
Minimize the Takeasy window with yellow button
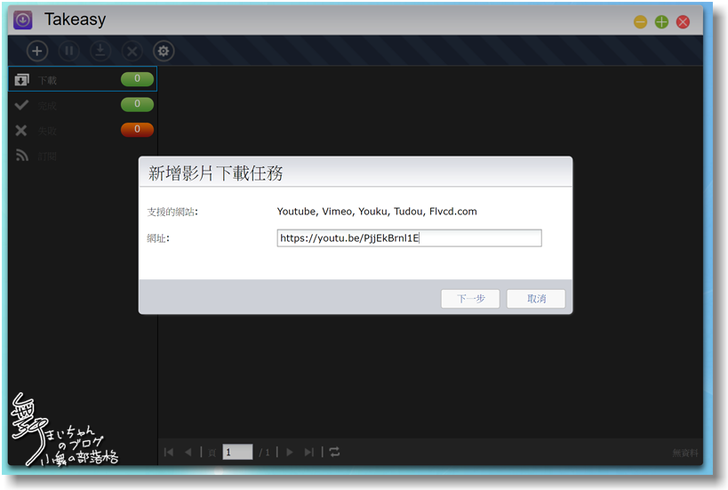[640, 22]
